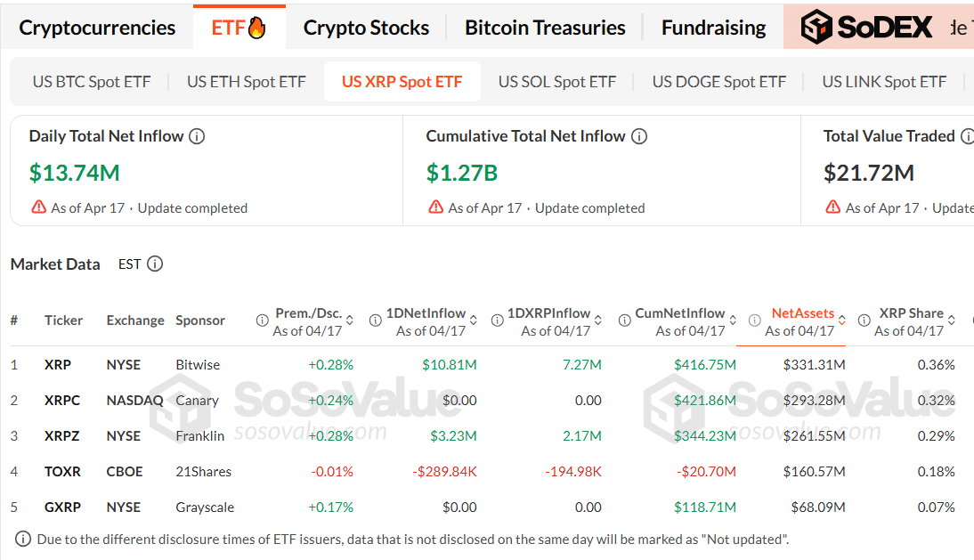Switch to US SOL Spot ETF view
Screen dimensions: 974x560
pyautogui.click(x=557, y=81)
